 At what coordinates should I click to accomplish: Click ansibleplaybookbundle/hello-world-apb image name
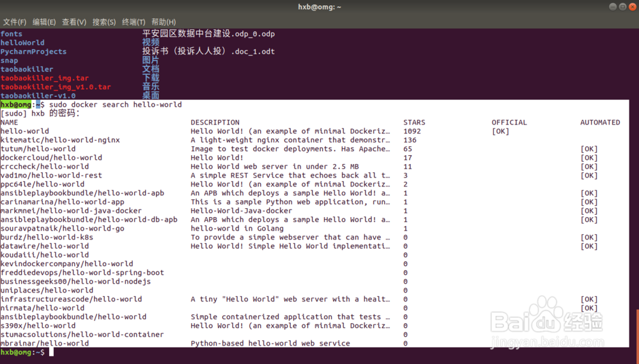tap(82, 193)
